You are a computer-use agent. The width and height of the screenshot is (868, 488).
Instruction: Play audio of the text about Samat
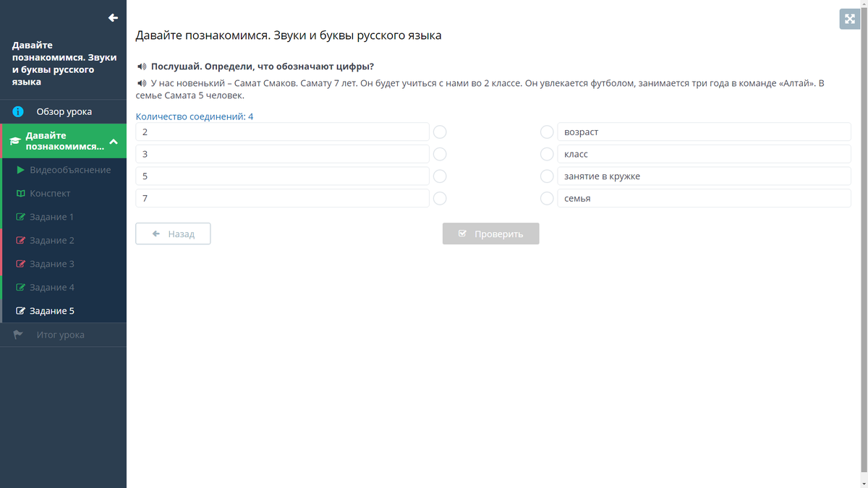(140, 82)
